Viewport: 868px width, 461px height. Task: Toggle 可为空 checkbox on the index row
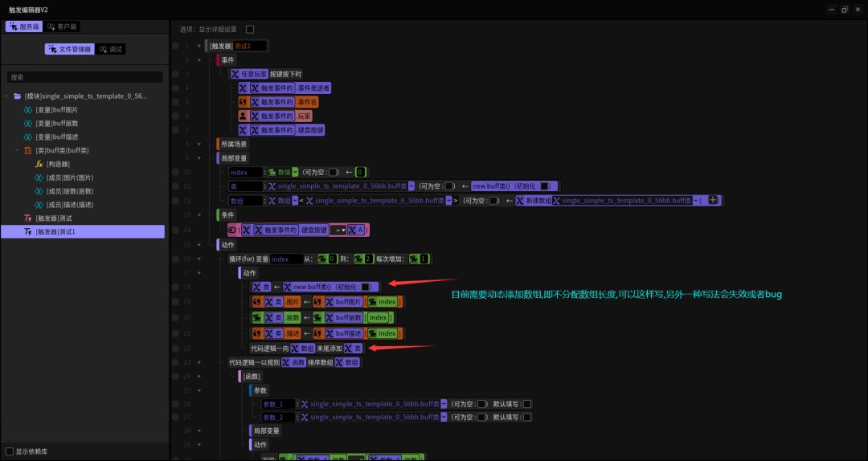pyautogui.click(x=334, y=172)
